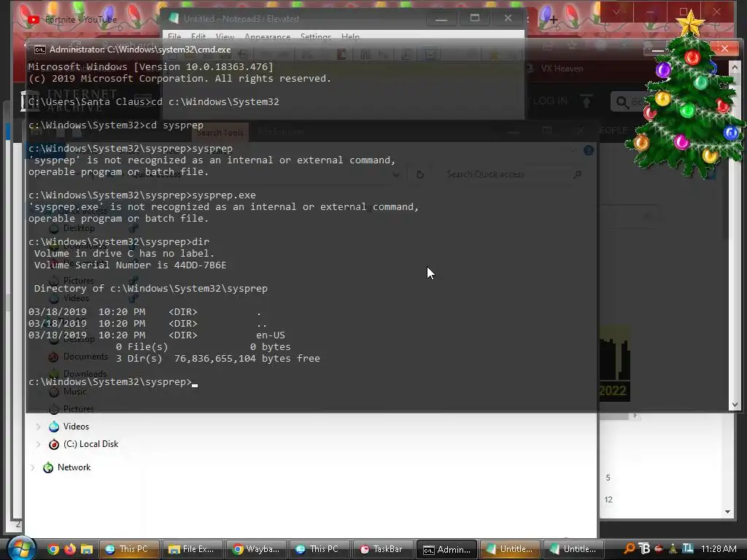Viewport: 747px width, 560px height.
Task: Select Videos in Explorer navigation tree
Action: (76, 426)
